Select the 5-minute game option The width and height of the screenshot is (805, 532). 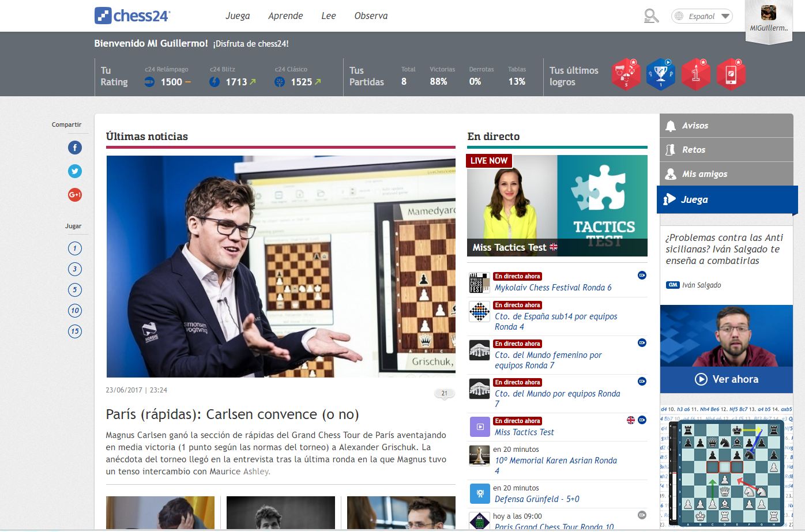(74, 289)
